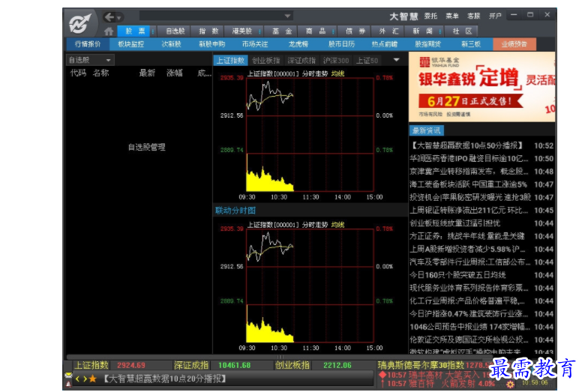The image size is (582, 392).
Task: Click the mail envelope icon in status bar
Action: click(69, 376)
